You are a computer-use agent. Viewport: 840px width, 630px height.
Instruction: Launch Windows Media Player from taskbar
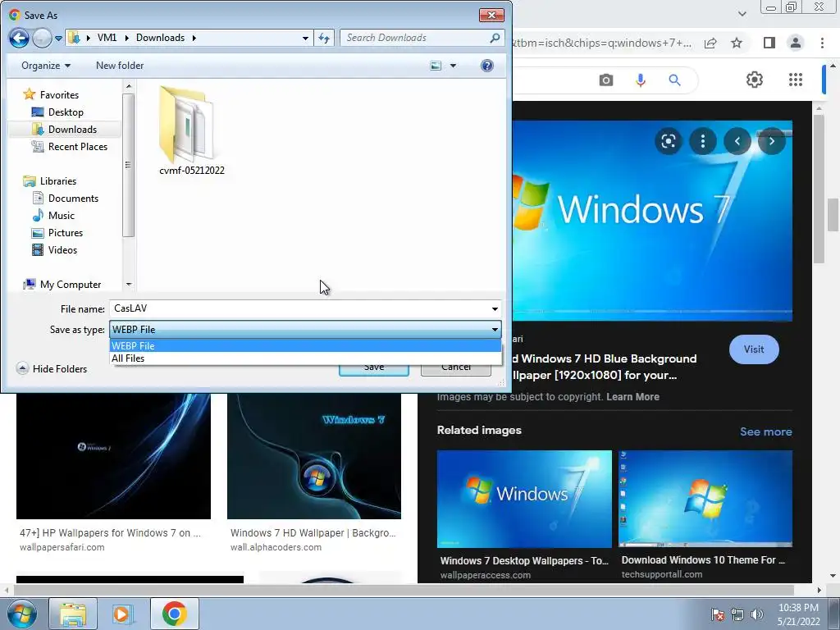123,614
